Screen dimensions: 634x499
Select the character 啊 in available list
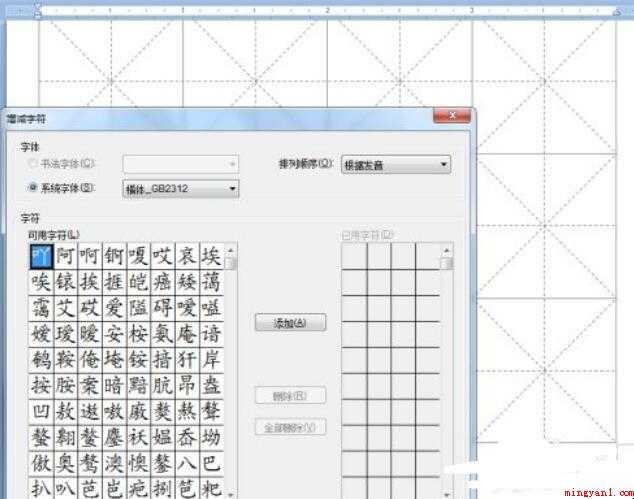[90, 256]
